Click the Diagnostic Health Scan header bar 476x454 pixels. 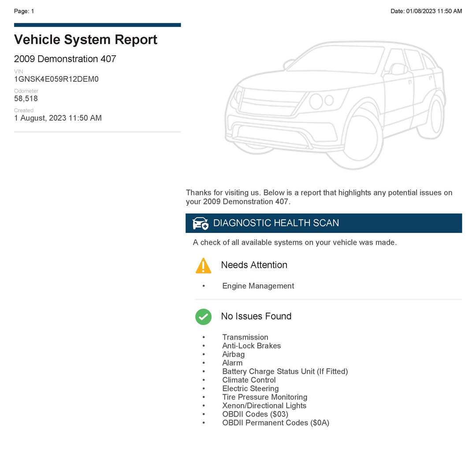(x=324, y=223)
